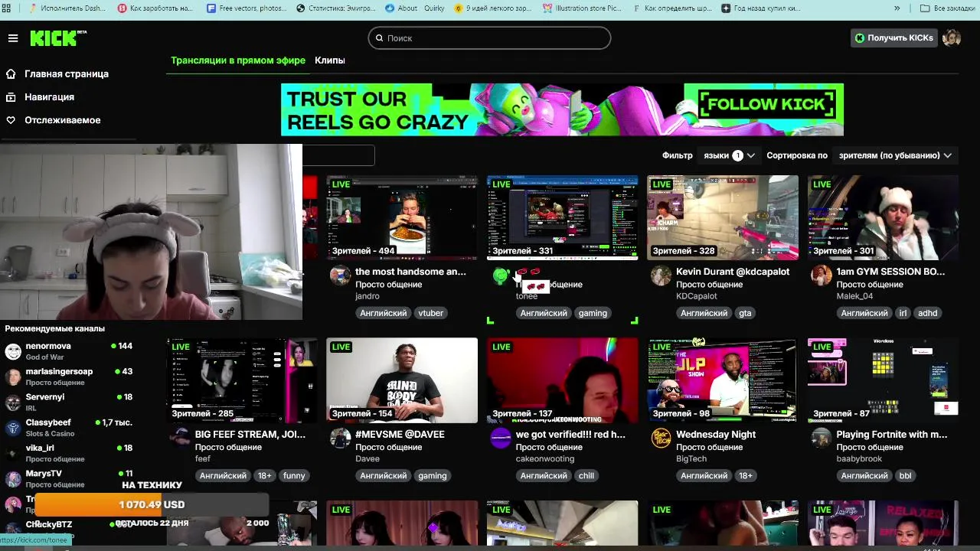This screenshot has height=551, width=980.
Task: Switch to Трансляции в прямом эфире tab
Action: (x=238, y=60)
